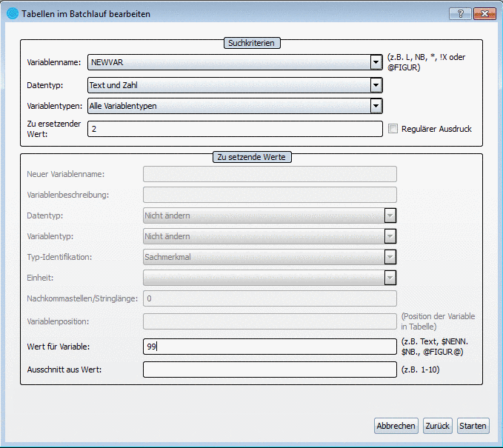Viewport: 503px width, 448px height.
Task: Click the Variablenposition input field
Action: [270, 321]
